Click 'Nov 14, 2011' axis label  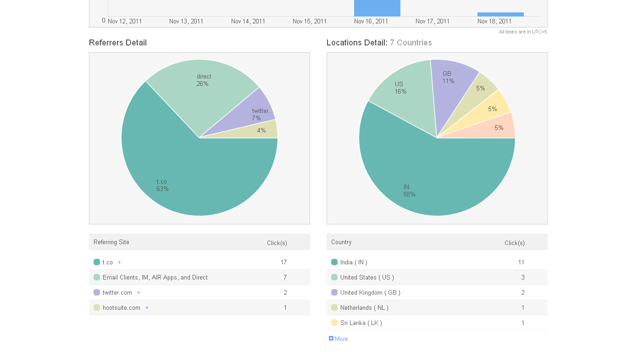[248, 22]
